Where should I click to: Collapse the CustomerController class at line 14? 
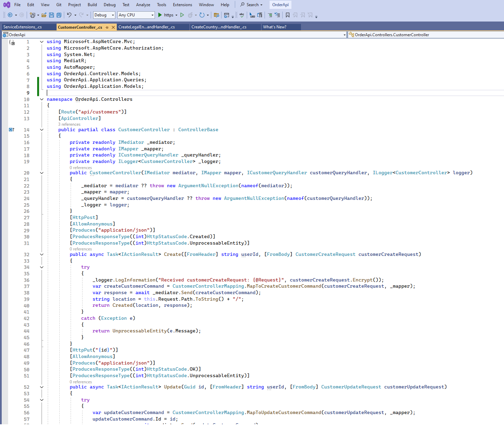click(x=42, y=130)
